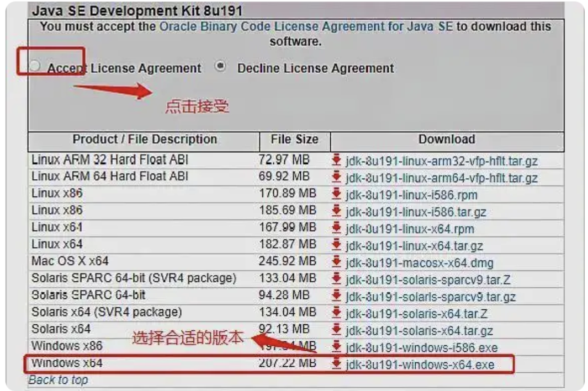The image size is (588, 391).
Task: Click the "Linux ARM 32 Hard Float ABI" description
Action: point(110,160)
